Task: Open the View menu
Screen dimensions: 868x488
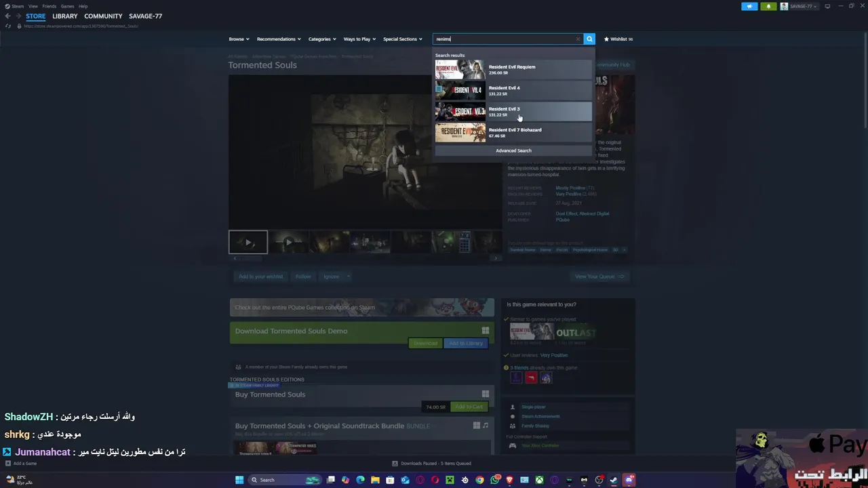Action: pos(33,6)
